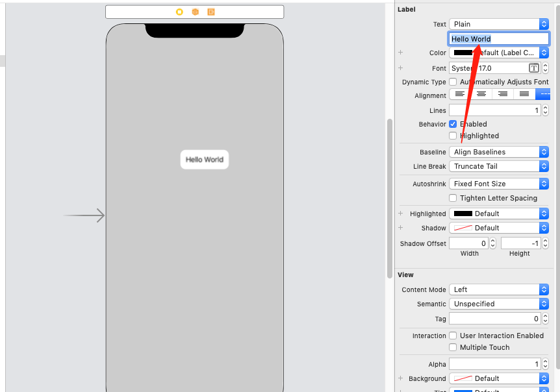The image size is (560, 392).
Task: Add variation with plus beside Color
Action: [401, 53]
